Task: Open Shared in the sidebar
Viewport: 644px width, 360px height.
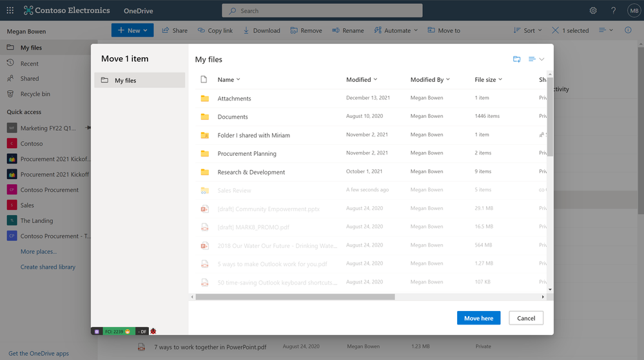Action: click(x=30, y=79)
